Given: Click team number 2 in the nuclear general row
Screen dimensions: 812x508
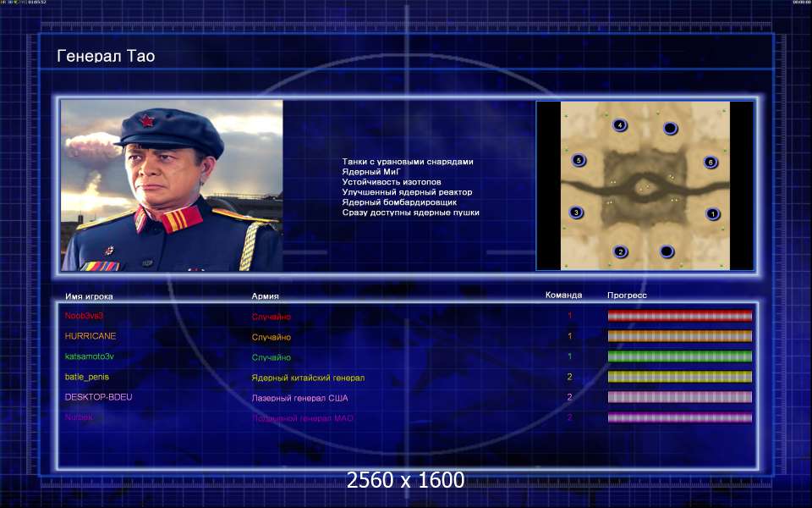Looking at the screenshot, I should [569, 377].
